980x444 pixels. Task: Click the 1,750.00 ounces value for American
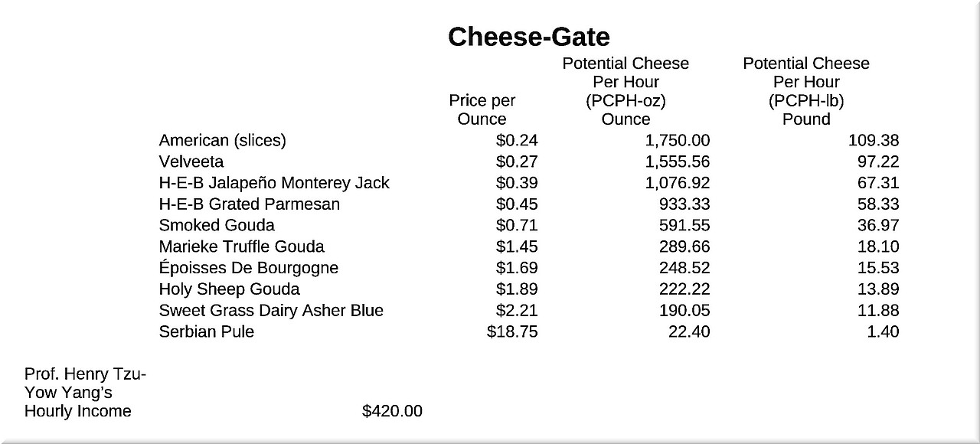(x=678, y=140)
